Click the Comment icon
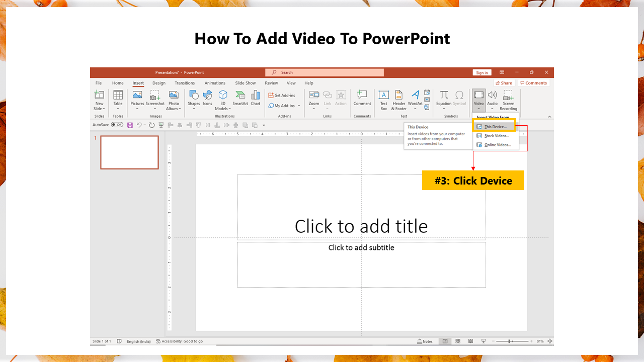This screenshot has width=644, height=362. click(x=362, y=95)
